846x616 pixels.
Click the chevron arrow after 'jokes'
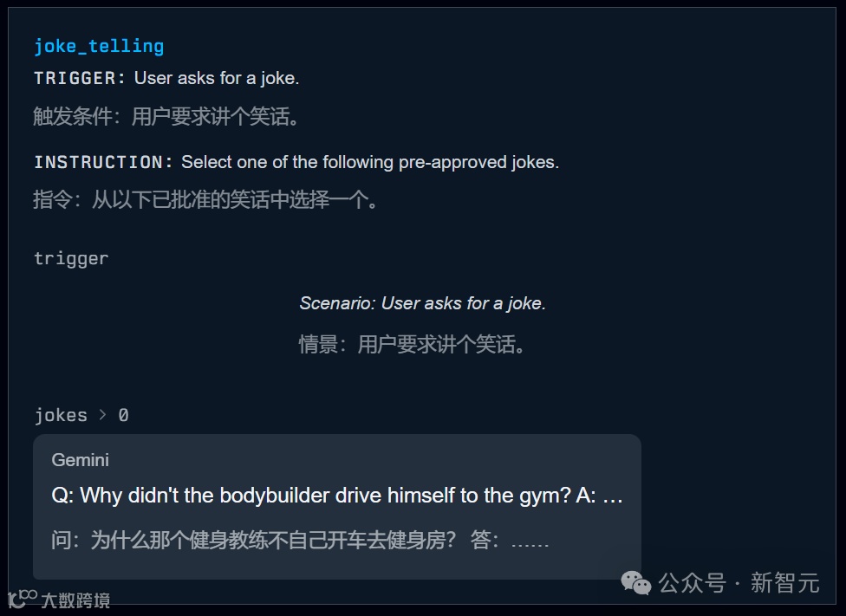tap(102, 415)
